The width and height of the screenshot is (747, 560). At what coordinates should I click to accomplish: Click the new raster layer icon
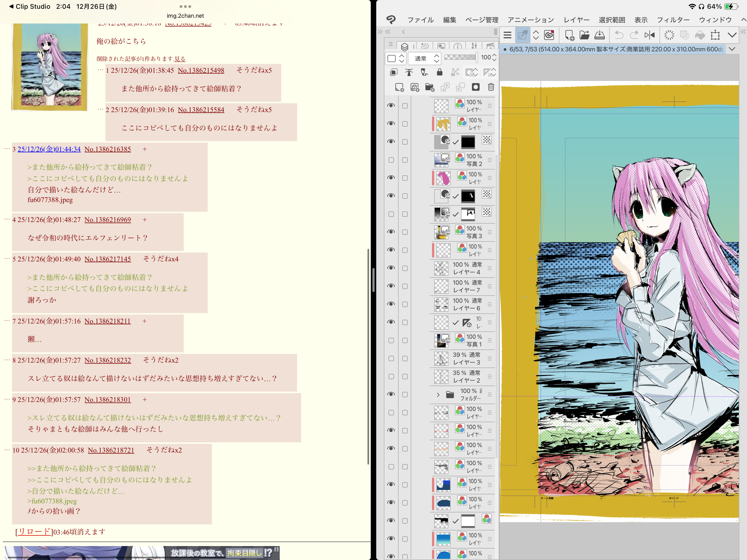click(399, 87)
